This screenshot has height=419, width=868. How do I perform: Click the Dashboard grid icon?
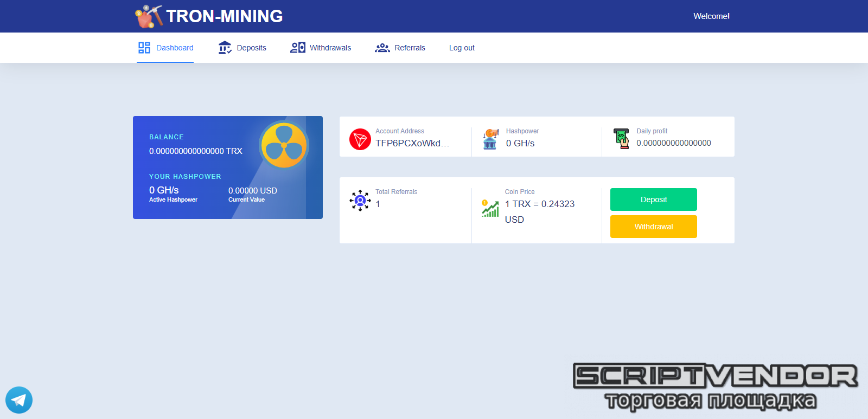(144, 48)
